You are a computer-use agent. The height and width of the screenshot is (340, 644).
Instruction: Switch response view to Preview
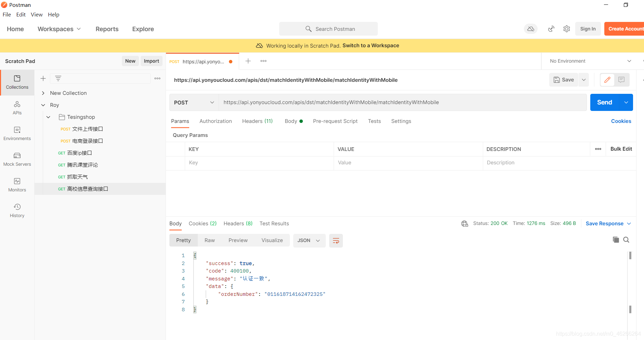pyautogui.click(x=238, y=240)
